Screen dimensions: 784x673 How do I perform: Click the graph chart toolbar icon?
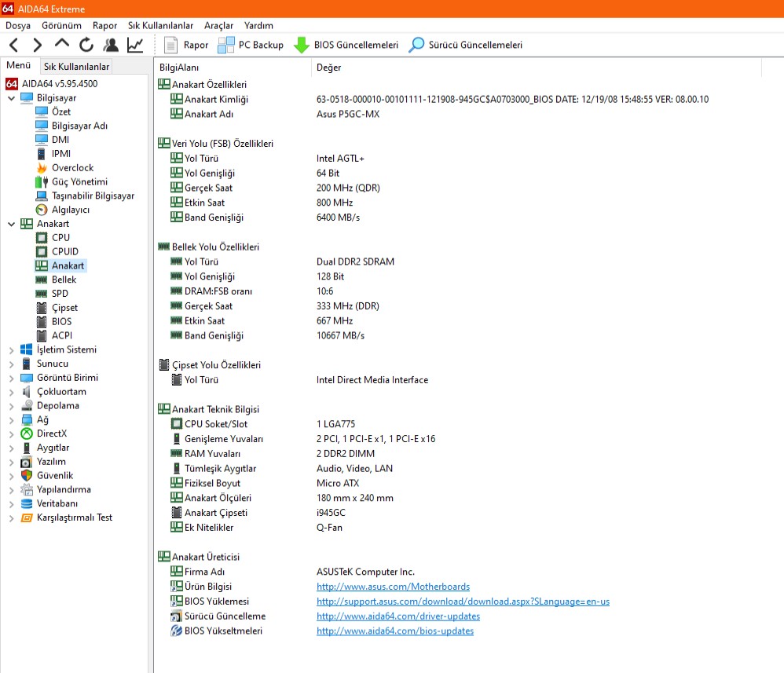point(135,45)
